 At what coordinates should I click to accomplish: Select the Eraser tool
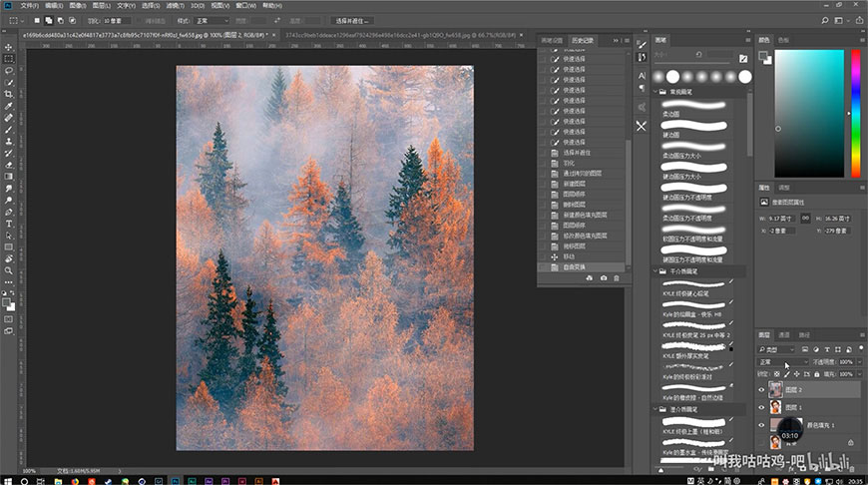pos(8,165)
